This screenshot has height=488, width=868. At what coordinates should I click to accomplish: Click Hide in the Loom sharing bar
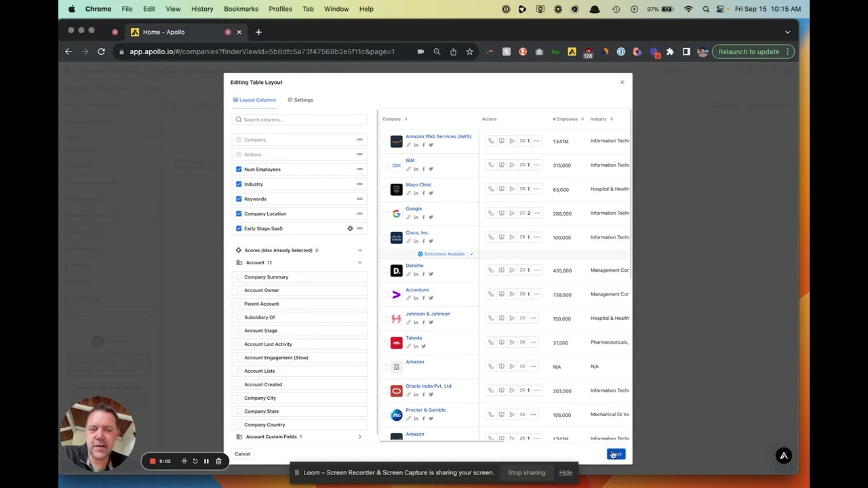(566, 472)
